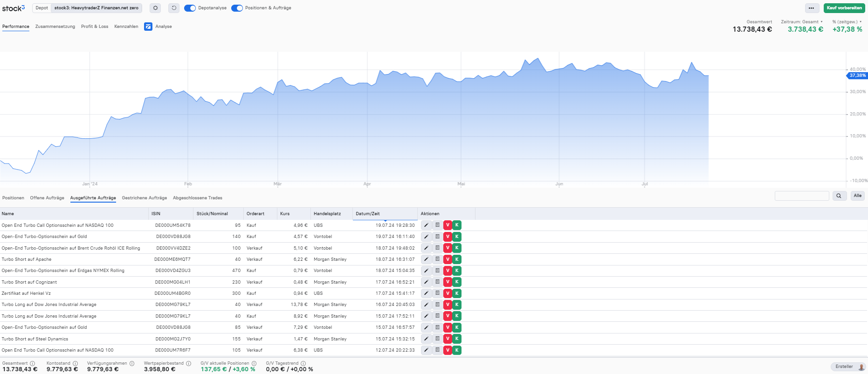Click the Turbo Short auf Cognizant name
The width and height of the screenshot is (868, 374).
coord(29,282)
